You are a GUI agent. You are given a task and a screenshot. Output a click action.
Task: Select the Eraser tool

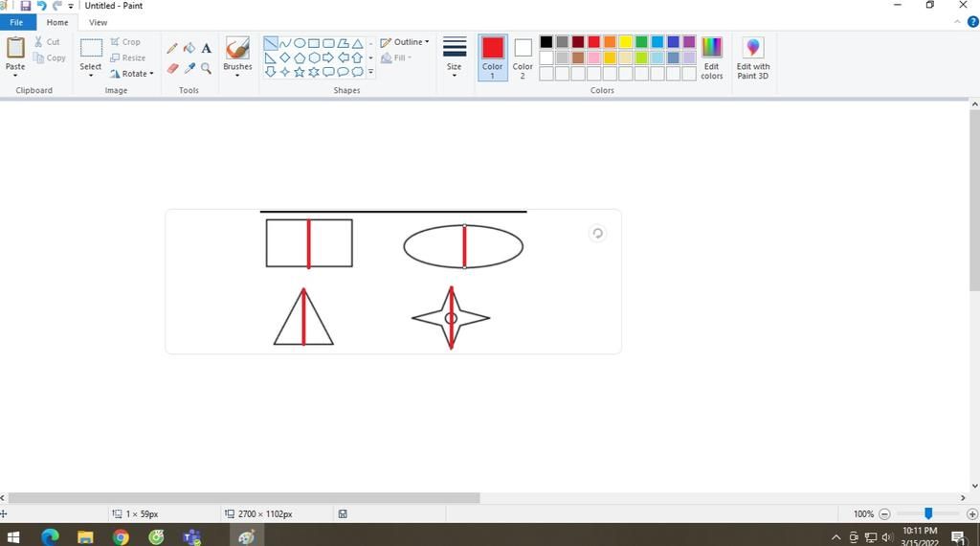tap(172, 68)
